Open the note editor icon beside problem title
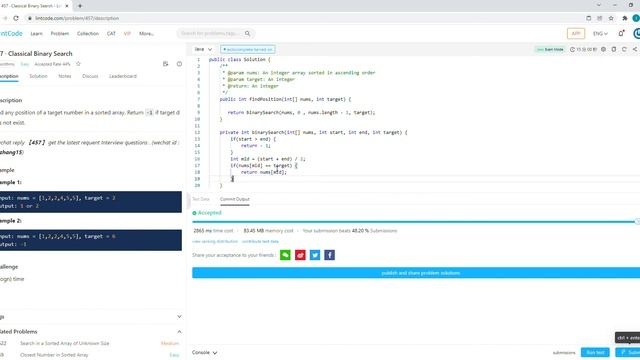The width and height of the screenshot is (640, 360). tap(165, 64)
